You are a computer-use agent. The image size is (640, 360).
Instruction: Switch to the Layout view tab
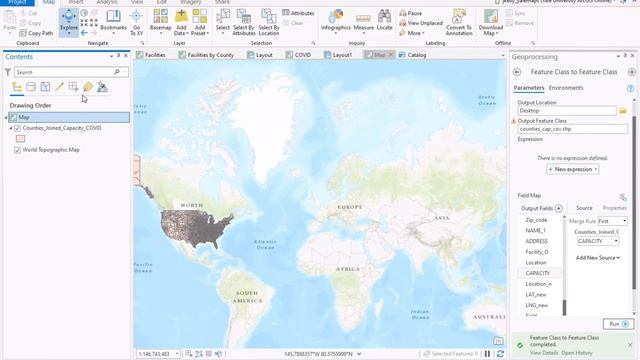click(260, 55)
